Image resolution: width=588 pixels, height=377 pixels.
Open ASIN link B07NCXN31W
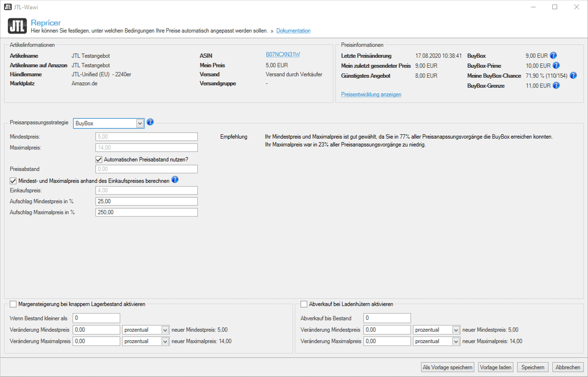[x=283, y=54]
